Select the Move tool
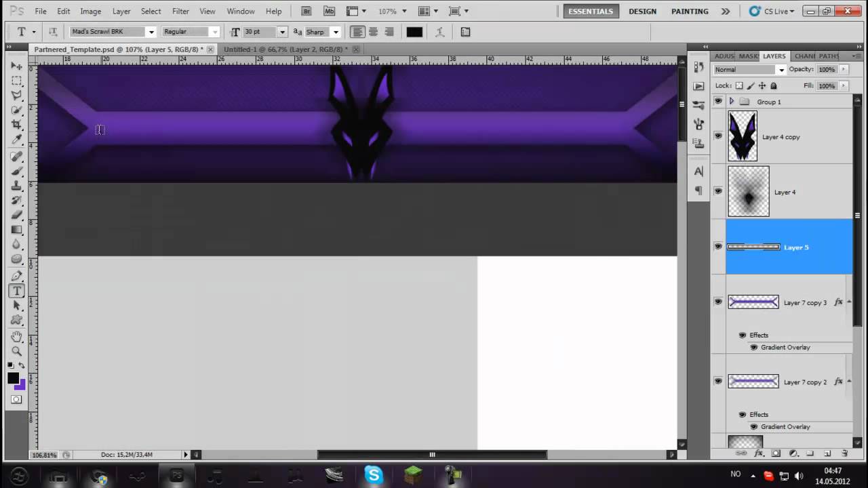This screenshot has height=488, width=868. [x=16, y=66]
